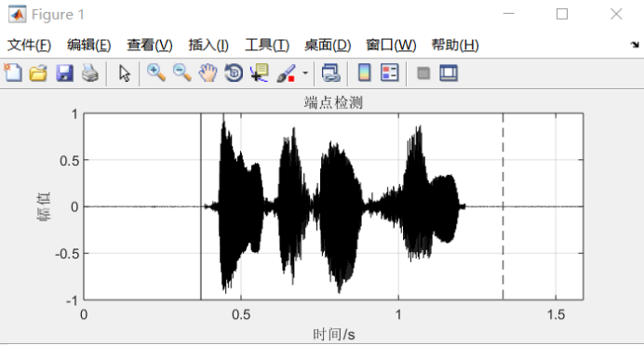This screenshot has width=644, height=345.
Task: Click Hide Plot Tools icon
Action: pyautogui.click(x=423, y=73)
